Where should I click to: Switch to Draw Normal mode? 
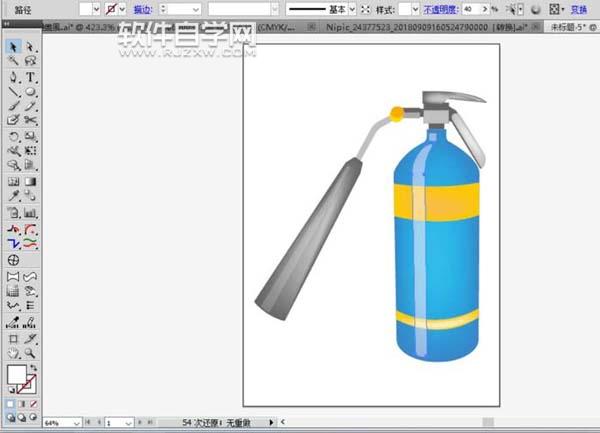pos(10,417)
